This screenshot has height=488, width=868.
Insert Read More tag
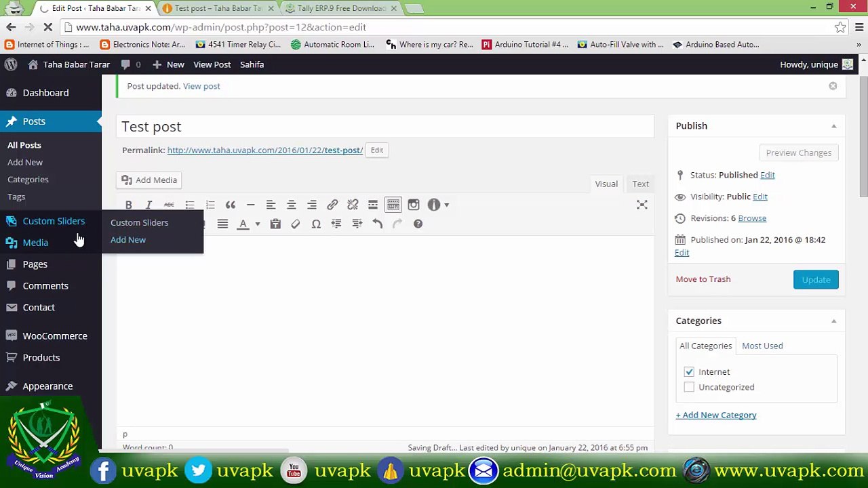[x=373, y=205]
